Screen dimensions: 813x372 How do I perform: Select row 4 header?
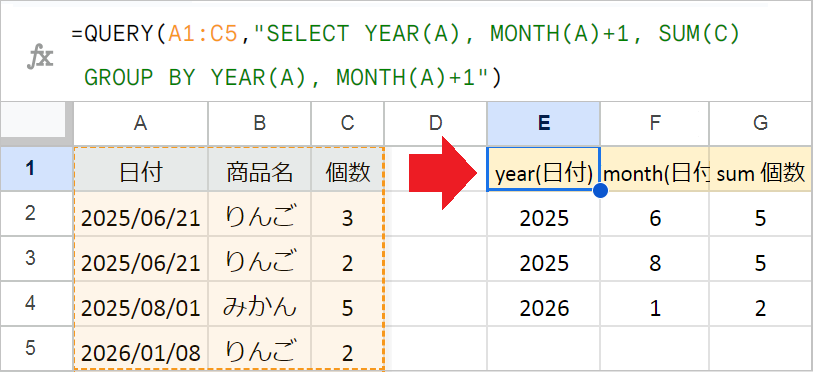36,304
